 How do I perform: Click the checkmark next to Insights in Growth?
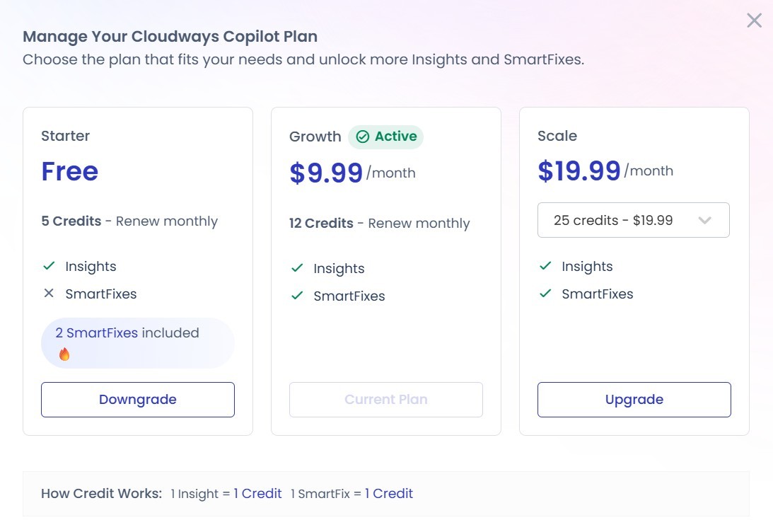[x=296, y=268]
